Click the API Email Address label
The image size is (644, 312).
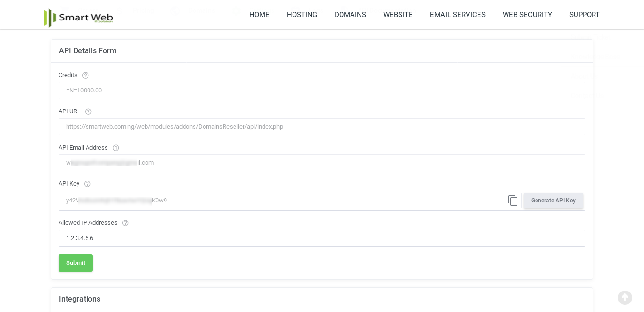click(83, 148)
